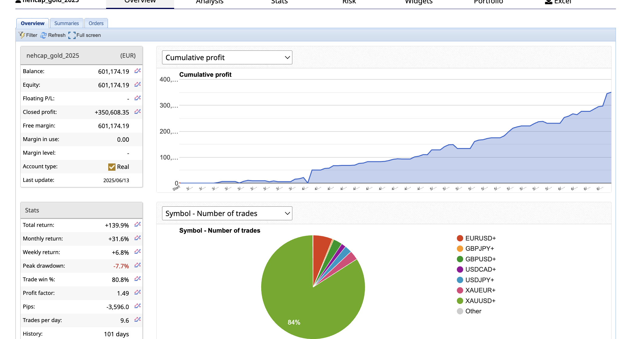This screenshot has height=339, width=644.
Task: Open chart icon beside Balance value
Action: (x=138, y=71)
